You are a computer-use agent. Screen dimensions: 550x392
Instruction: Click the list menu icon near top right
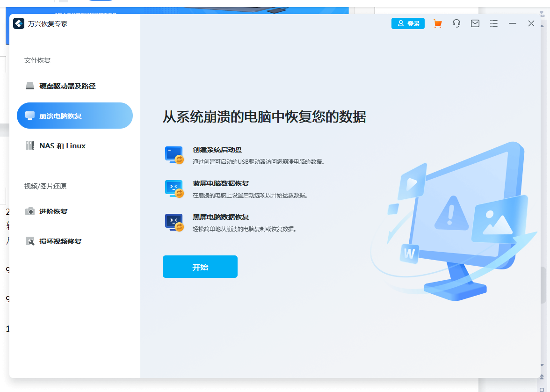click(494, 23)
